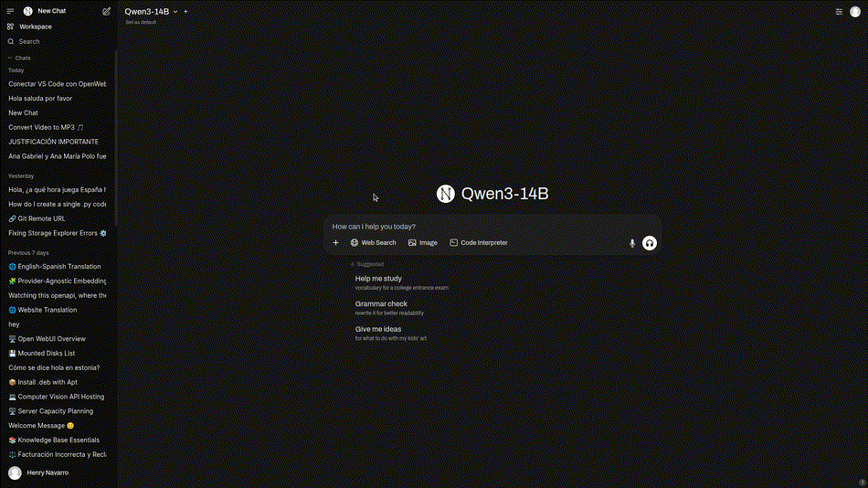
Task: Open chat Watching this openapi, where the
Action: pos(57,295)
